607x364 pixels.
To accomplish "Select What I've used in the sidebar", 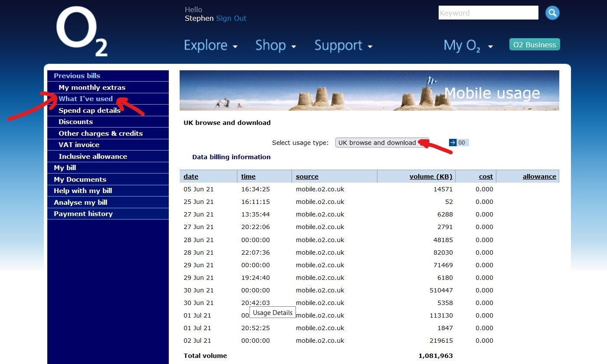I will tap(85, 98).
